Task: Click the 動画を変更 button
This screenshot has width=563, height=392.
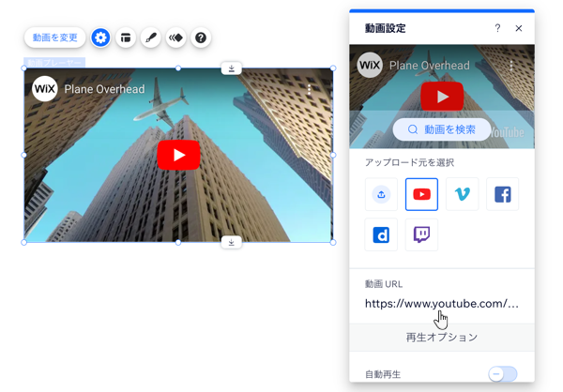Action: (55, 38)
